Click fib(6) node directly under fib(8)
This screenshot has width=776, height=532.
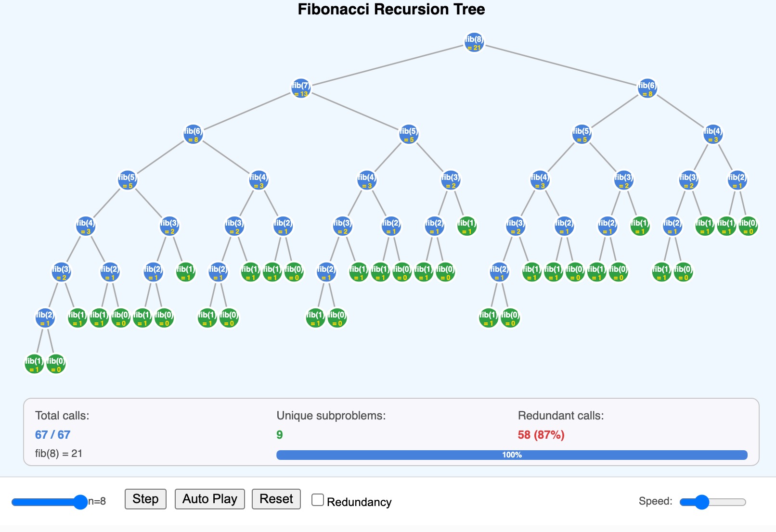tap(647, 89)
